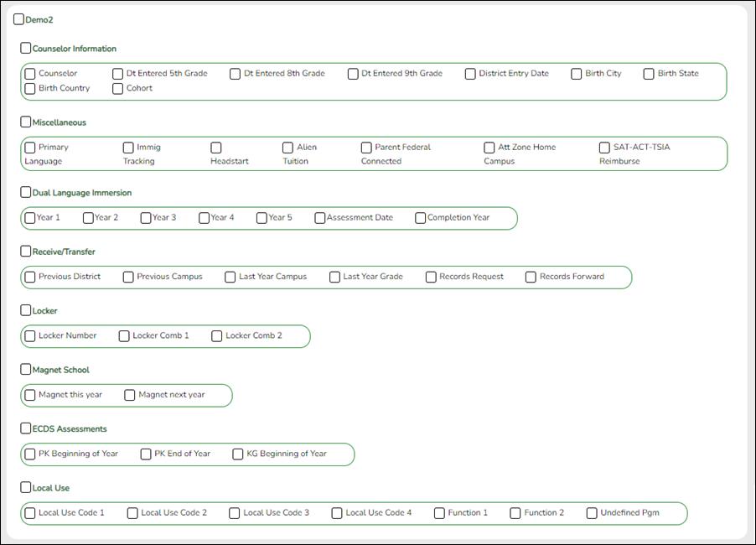Select the Magnet next year checkbox
The width and height of the screenshot is (756, 545).
[130, 395]
